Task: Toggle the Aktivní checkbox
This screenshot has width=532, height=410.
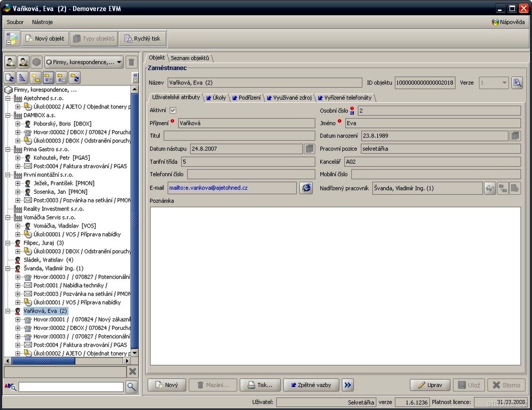Action: click(173, 111)
